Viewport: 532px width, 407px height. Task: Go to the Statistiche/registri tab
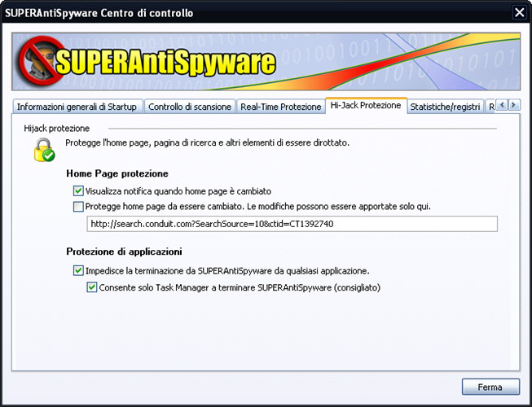(x=445, y=107)
